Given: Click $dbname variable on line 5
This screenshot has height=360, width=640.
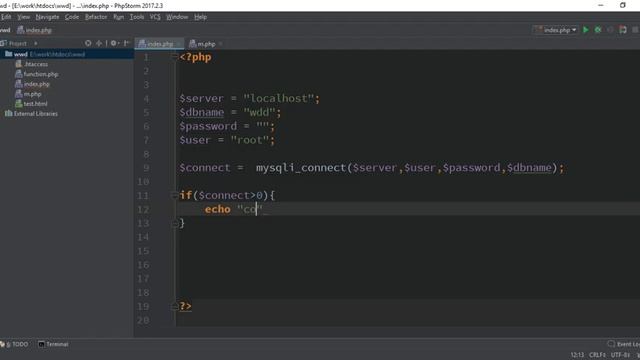Looking at the screenshot, I should 202,112.
